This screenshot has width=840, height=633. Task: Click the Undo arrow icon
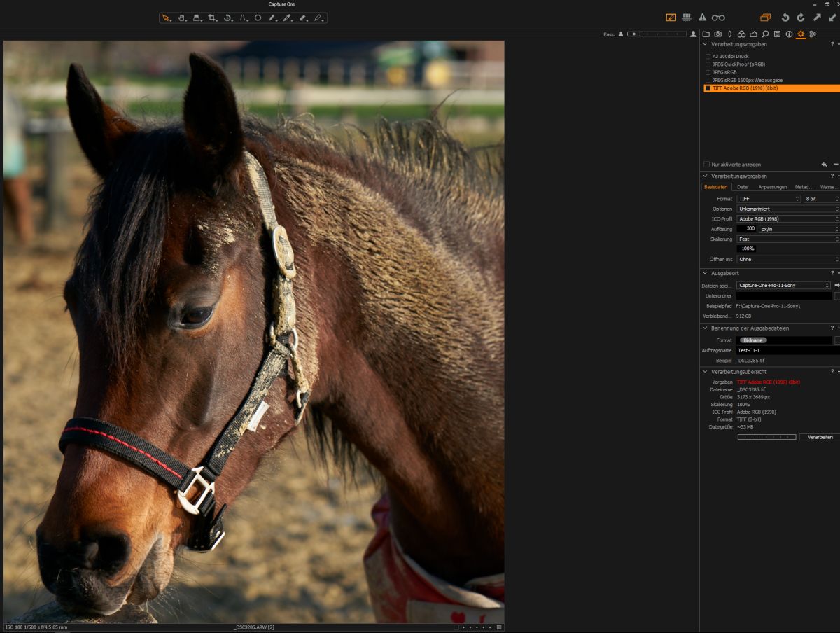(785, 18)
